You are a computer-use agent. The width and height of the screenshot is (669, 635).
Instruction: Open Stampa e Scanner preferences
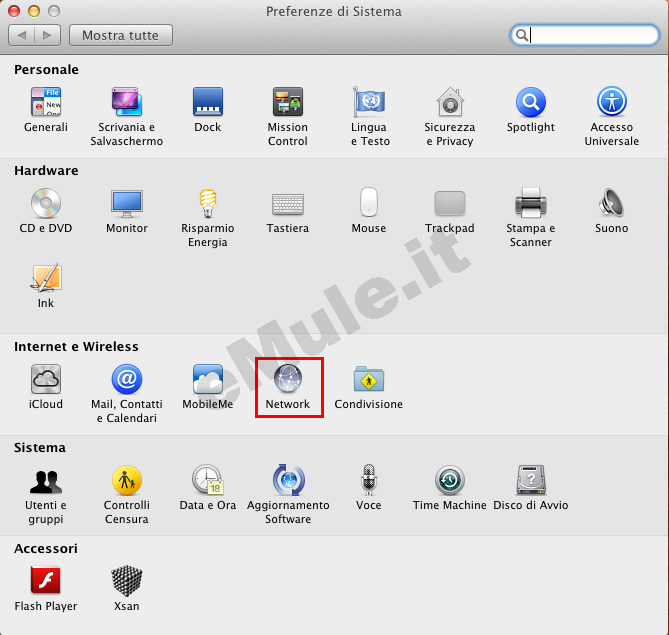(531, 217)
